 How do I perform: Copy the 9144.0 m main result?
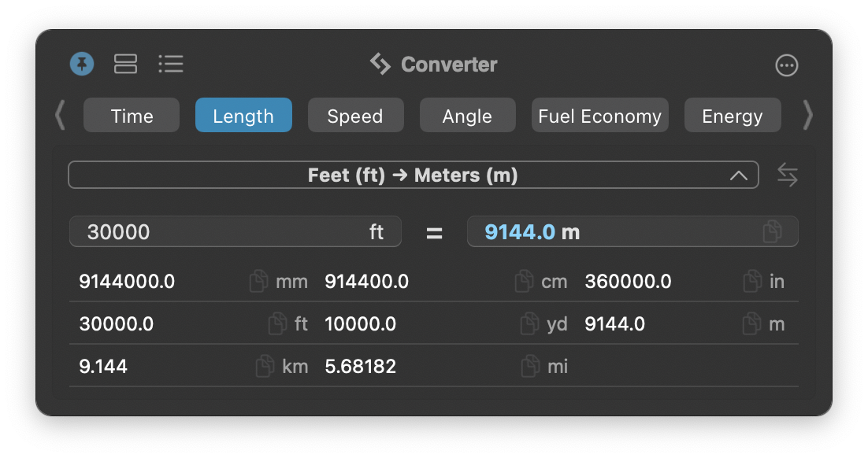(x=772, y=231)
